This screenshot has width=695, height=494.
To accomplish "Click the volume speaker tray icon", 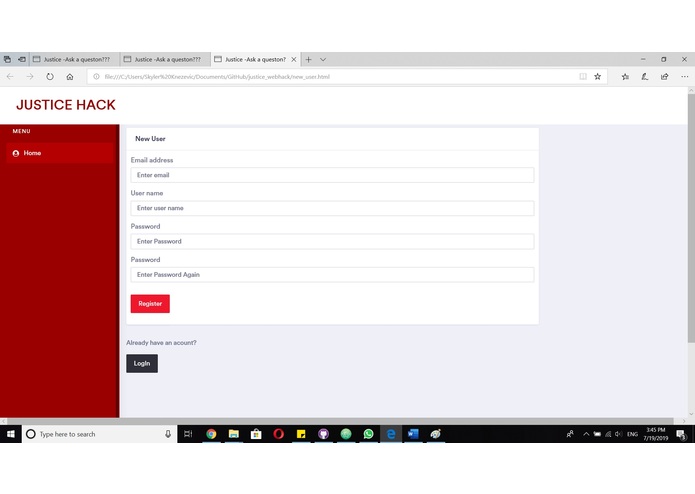I will [619, 434].
